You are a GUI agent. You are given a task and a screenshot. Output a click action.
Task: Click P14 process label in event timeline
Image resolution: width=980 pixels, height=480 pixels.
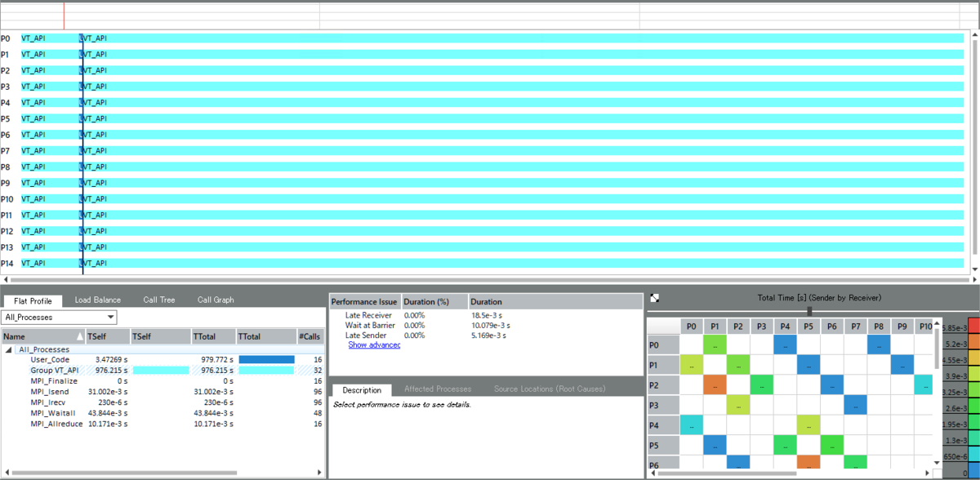7,263
